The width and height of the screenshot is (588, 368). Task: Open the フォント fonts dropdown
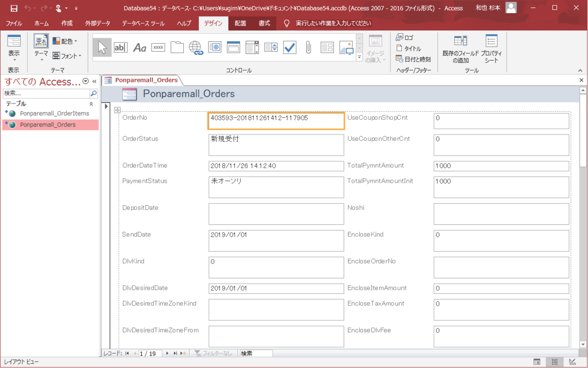tap(67, 55)
